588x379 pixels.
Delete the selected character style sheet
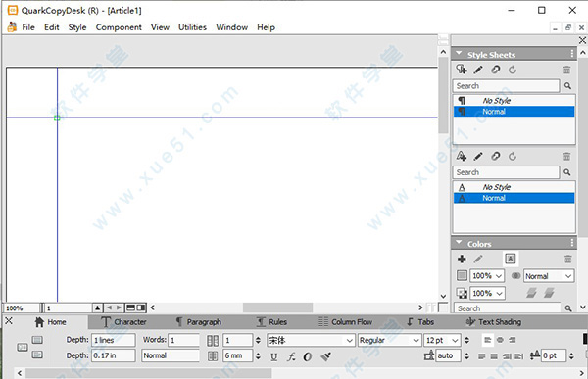[x=566, y=156]
